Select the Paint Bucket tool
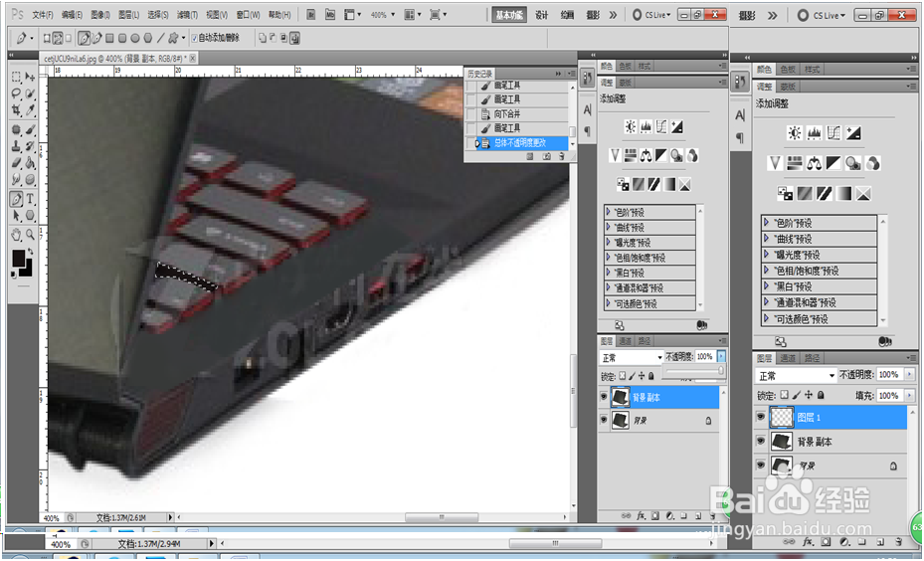Screen dimensions: 924x561 pyautogui.click(x=30, y=163)
